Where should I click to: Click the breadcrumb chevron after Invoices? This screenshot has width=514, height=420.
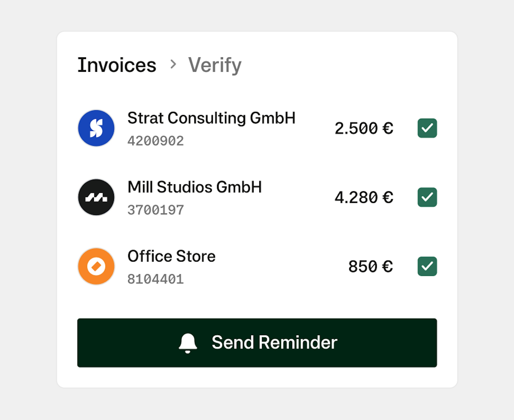pos(173,64)
